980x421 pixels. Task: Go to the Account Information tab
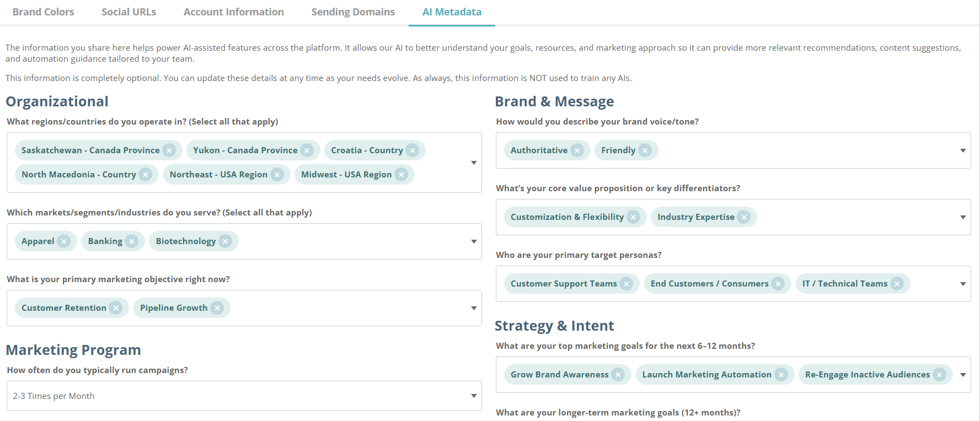[x=234, y=12]
